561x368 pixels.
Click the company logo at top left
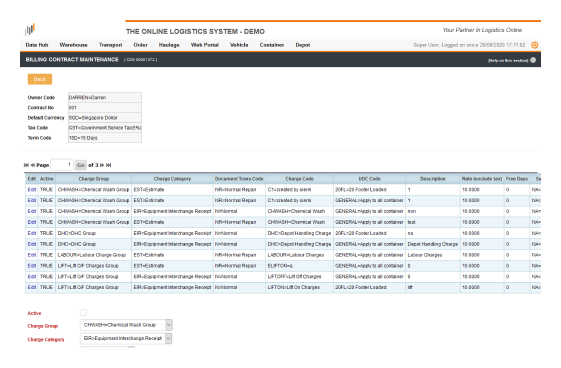tap(30, 29)
